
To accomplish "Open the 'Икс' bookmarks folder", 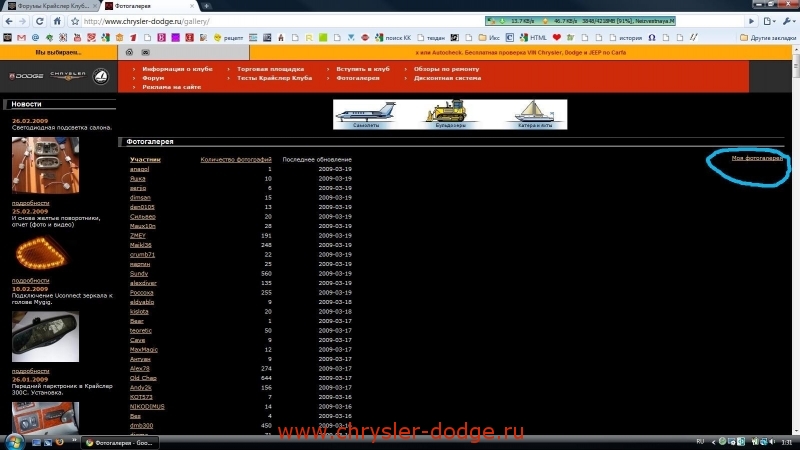I will [489, 38].
